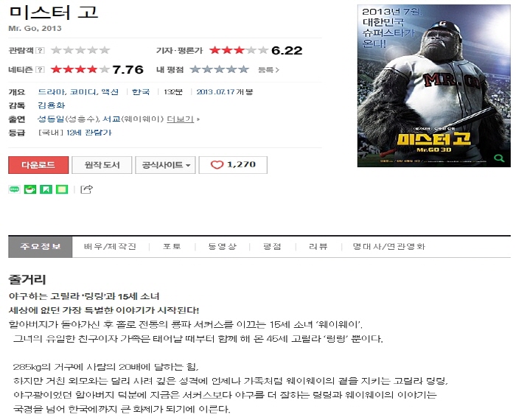Share to Naver Cafe coffee cup icon
The width and height of the screenshot is (516, 420).
[x=30, y=189]
